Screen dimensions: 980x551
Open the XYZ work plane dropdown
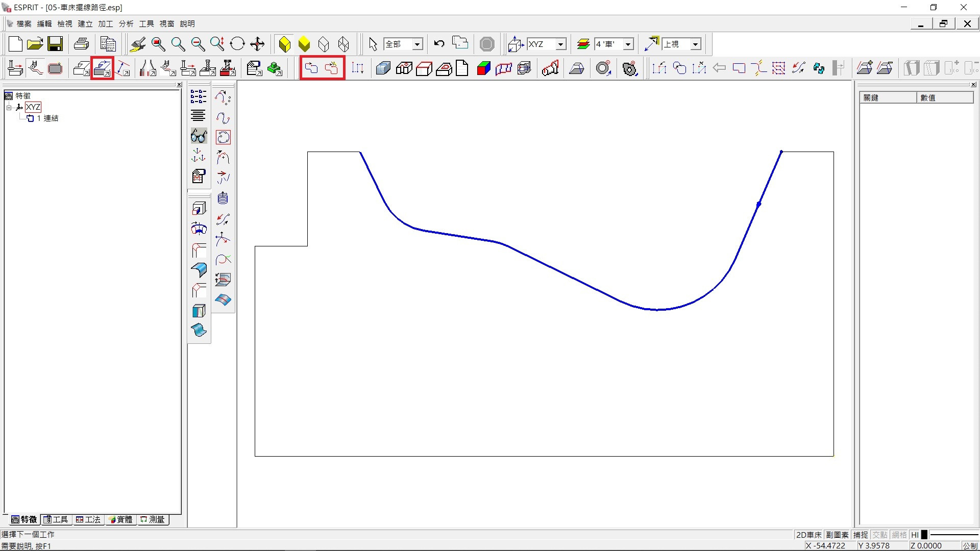(560, 44)
